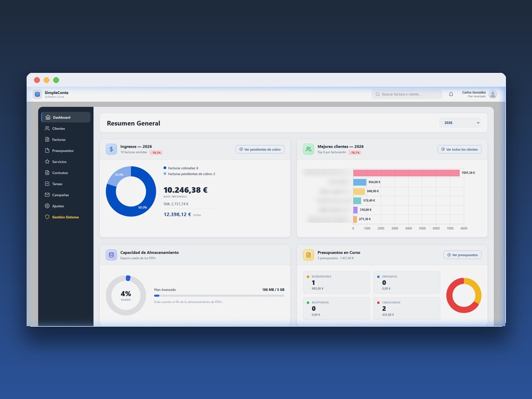Open the Caducados budget card
The width and height of the screenshot is (532, 399).
pos(407,309)
